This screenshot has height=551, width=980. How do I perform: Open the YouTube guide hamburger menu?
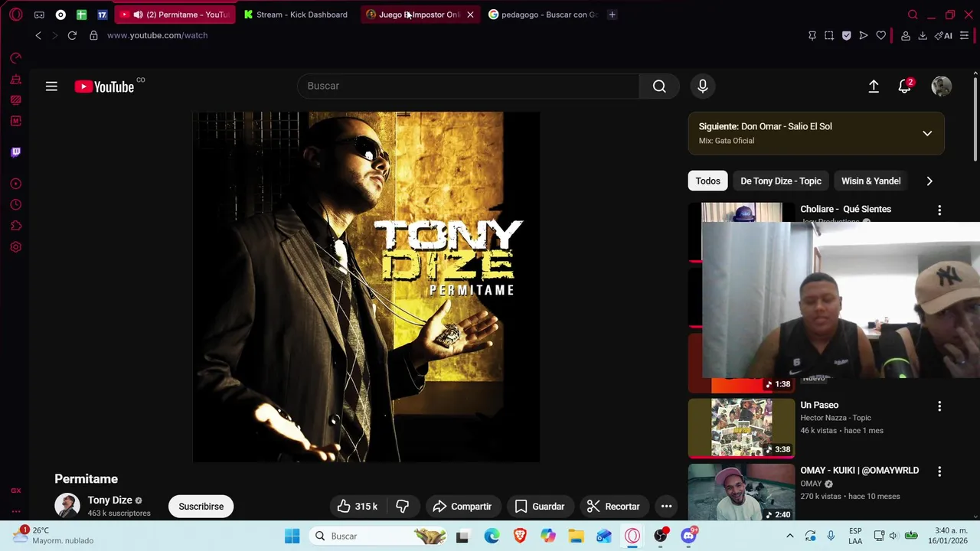point(51,86)
